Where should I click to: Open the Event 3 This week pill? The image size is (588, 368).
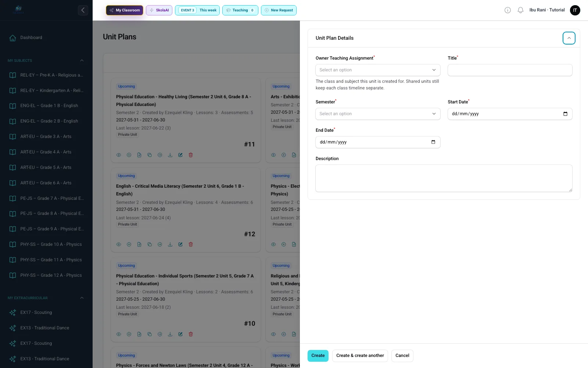click(197, 10)
